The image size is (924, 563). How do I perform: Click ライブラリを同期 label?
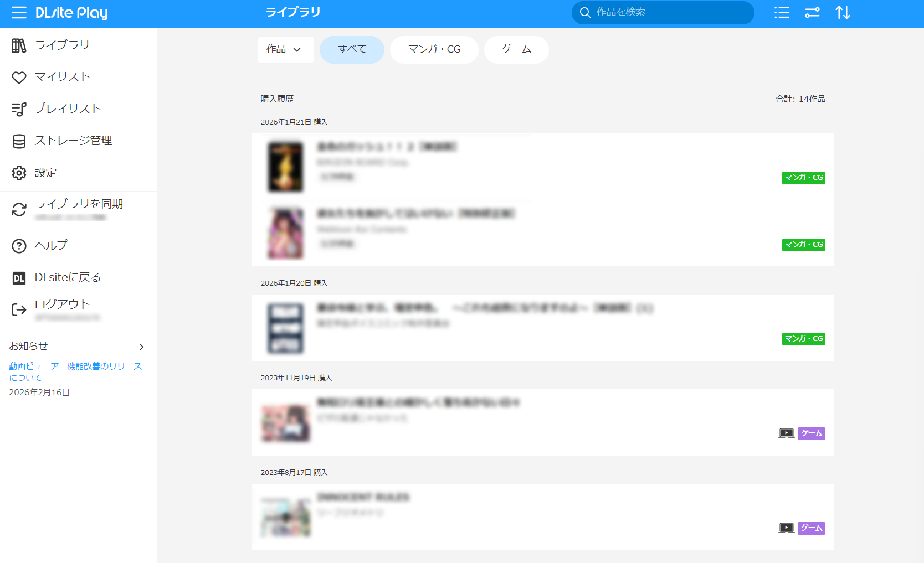(79, 204)
